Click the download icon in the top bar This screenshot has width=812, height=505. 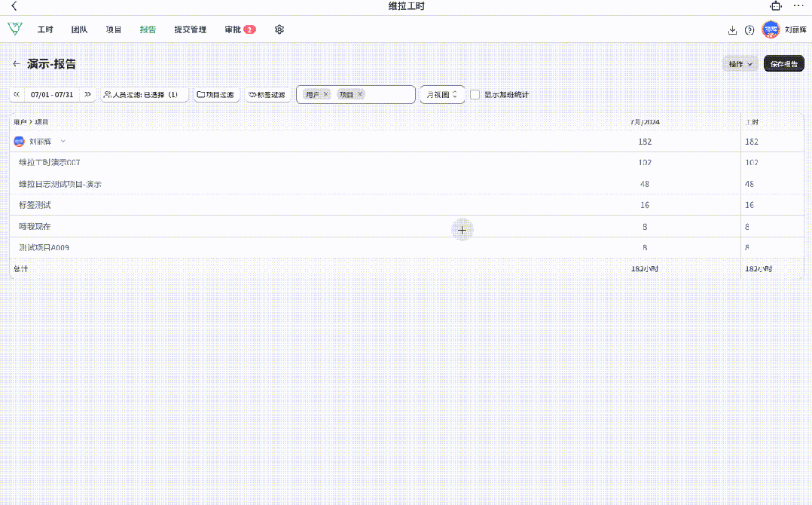(732, 30)
